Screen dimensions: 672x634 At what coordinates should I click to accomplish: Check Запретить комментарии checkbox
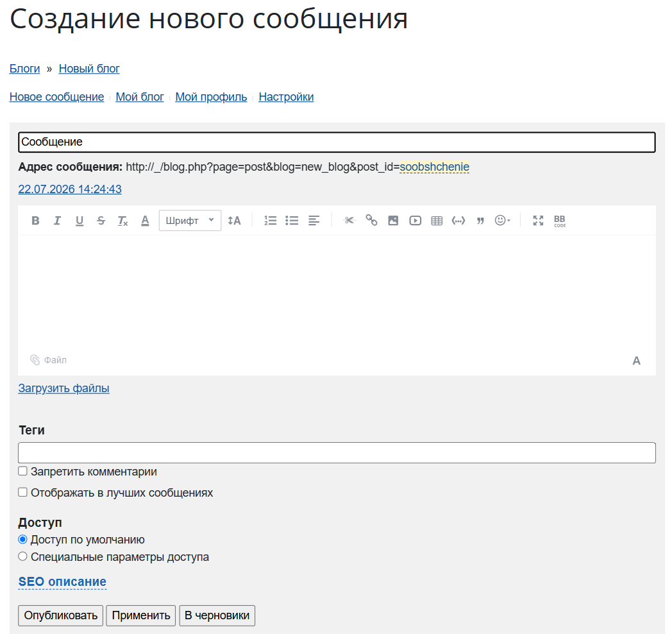(22, 472)
